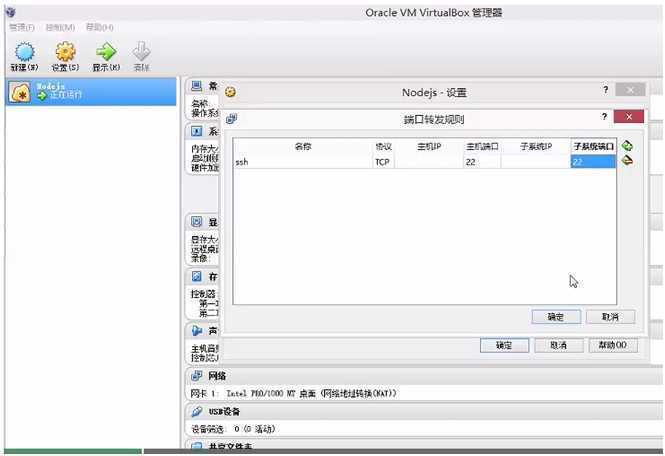This screenshot has height=456, width=665.
Task: Click the Audio section speaker icon
Action: (196, 330)
